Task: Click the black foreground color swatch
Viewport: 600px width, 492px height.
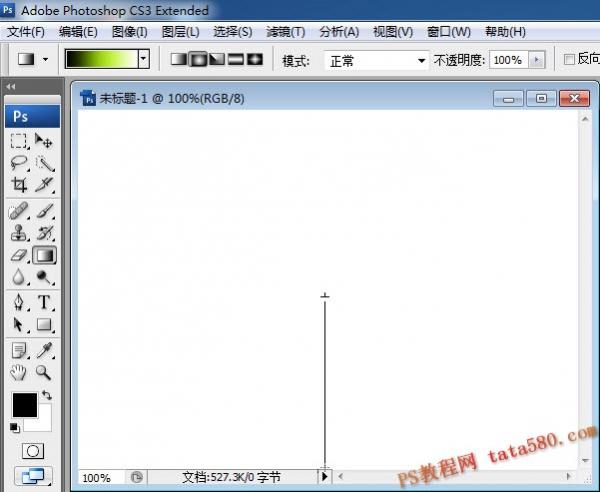Action: [x=25, y=405]
